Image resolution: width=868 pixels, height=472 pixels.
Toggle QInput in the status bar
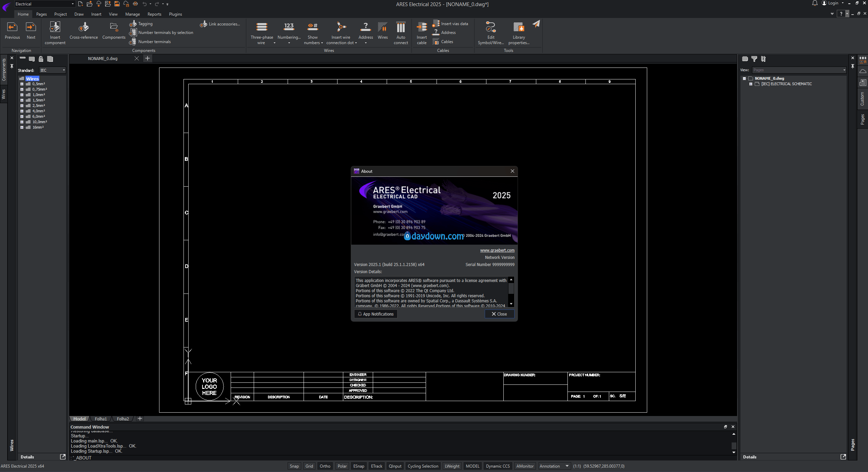[x=395, y=466]
